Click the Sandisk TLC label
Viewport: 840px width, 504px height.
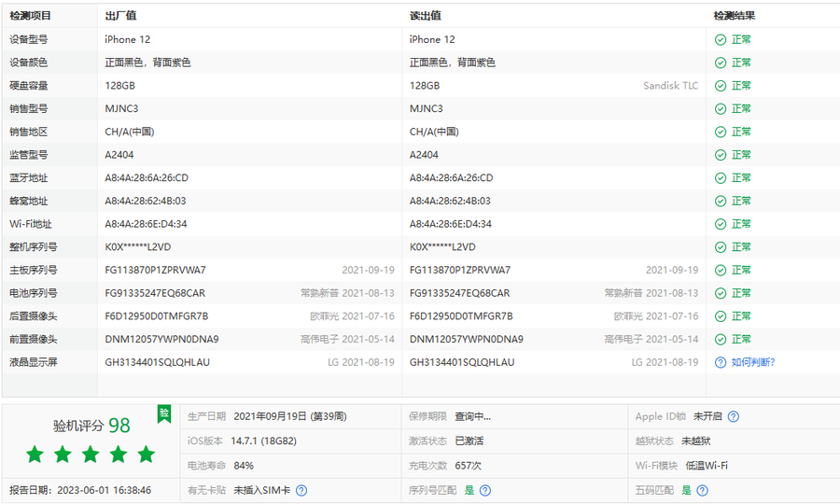click(x=671, y=86)
